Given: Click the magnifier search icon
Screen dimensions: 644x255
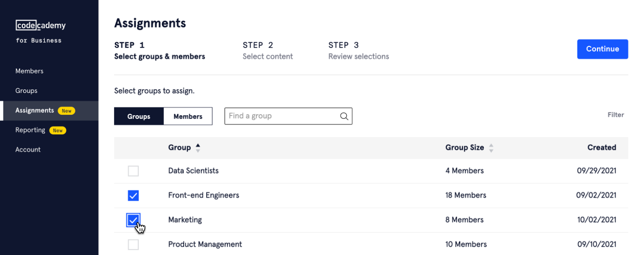Looking at the screenshot, I should coord(344,117).
